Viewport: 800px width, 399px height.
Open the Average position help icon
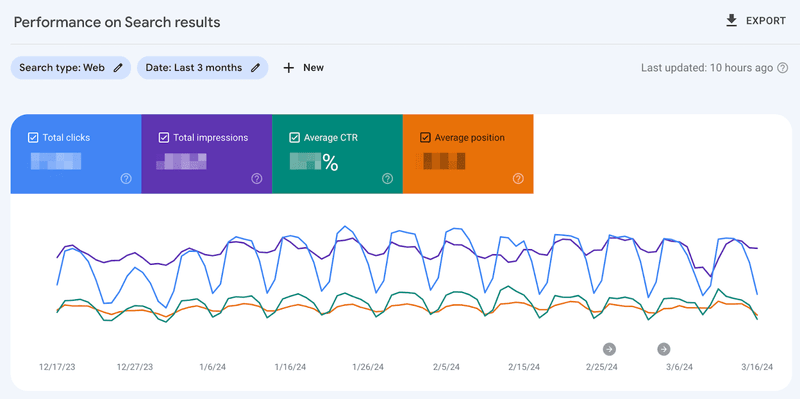click(x=518, y=179)
